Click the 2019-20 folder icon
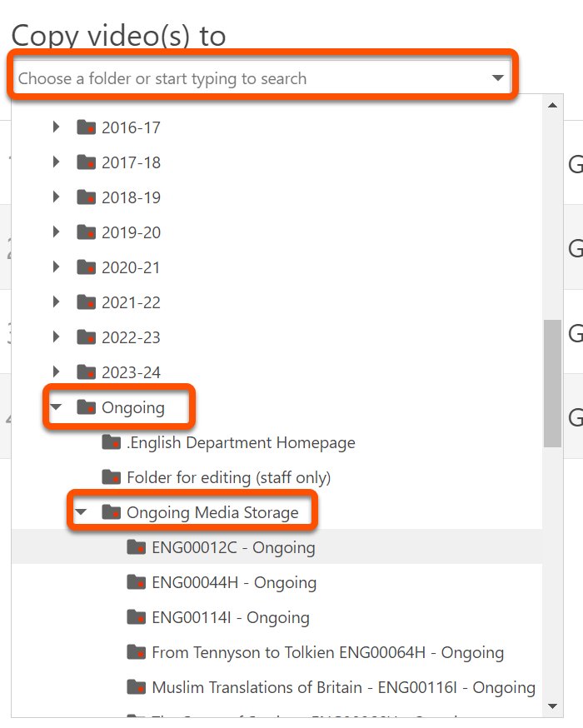The height and width of the screenshot is (728, 583). tap(86, 232)
